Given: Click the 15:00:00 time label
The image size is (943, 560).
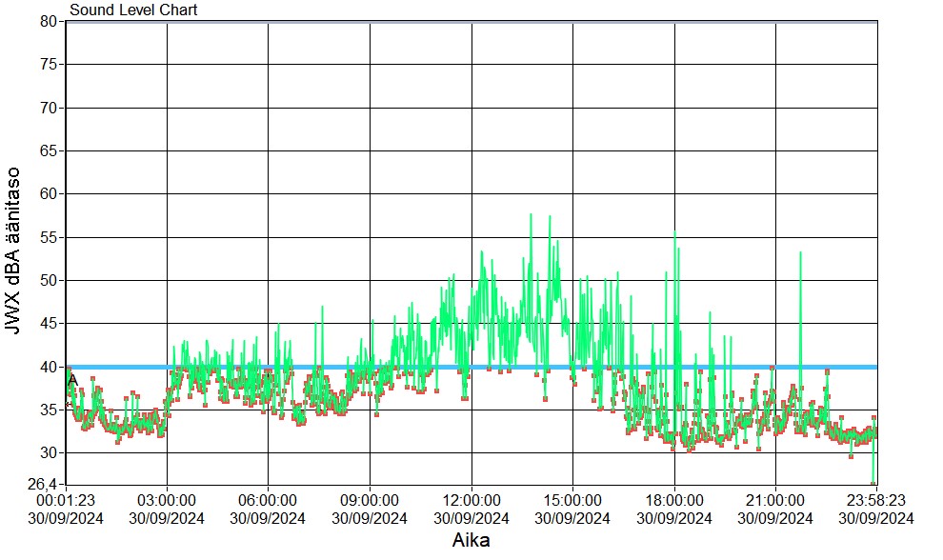Looking at the screenshot, I should coord(572,500).
